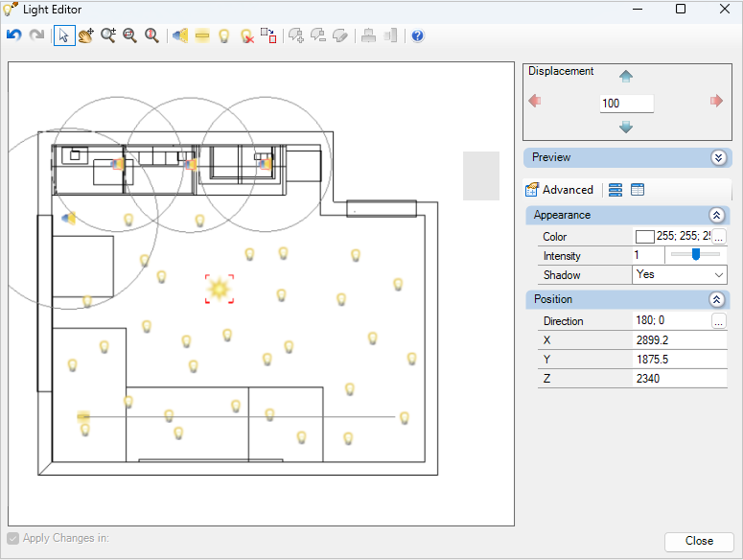Expand the Preview panel
The height and width of the screenshot is (560, 743).
pos(718,157)
